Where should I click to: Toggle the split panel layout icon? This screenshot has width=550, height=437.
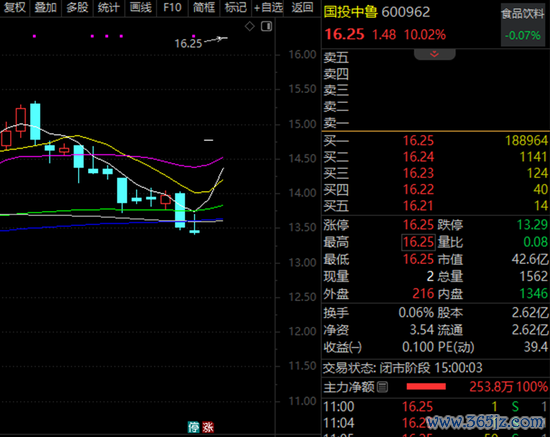tap(267, 26)
